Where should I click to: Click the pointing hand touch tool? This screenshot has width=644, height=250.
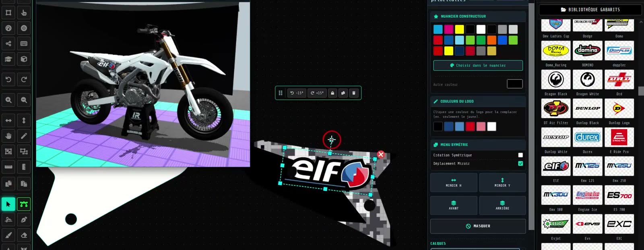(24, 13)
